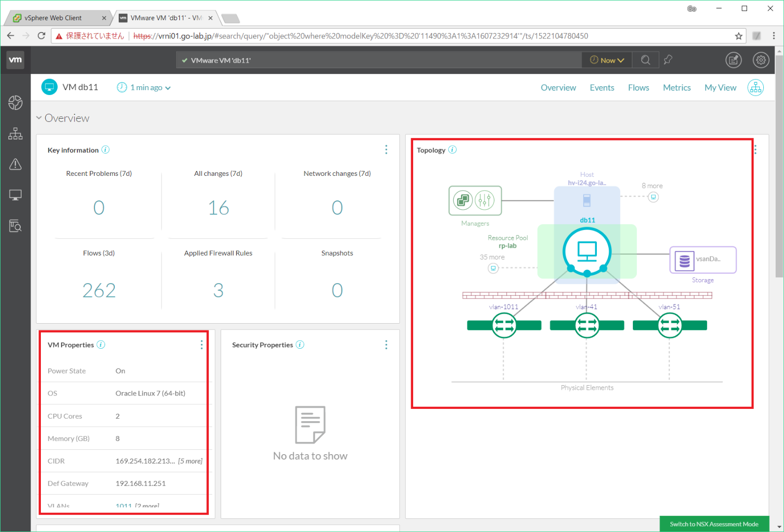Open the settings gear icon

click(760, 60)
